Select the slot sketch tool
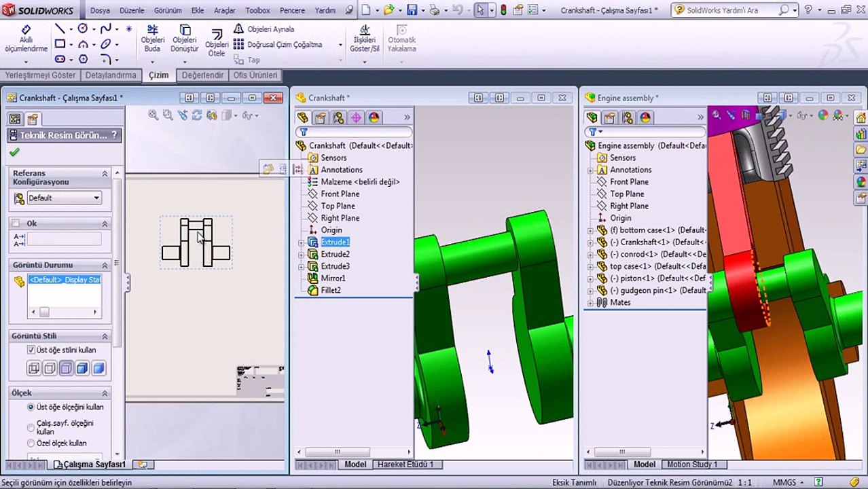The image size is (868, 489). coord(60,59)
